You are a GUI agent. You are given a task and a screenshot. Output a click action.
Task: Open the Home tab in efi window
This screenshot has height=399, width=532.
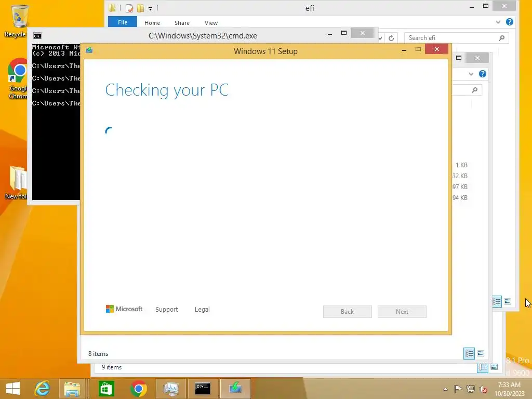click(x=152, y=23)
